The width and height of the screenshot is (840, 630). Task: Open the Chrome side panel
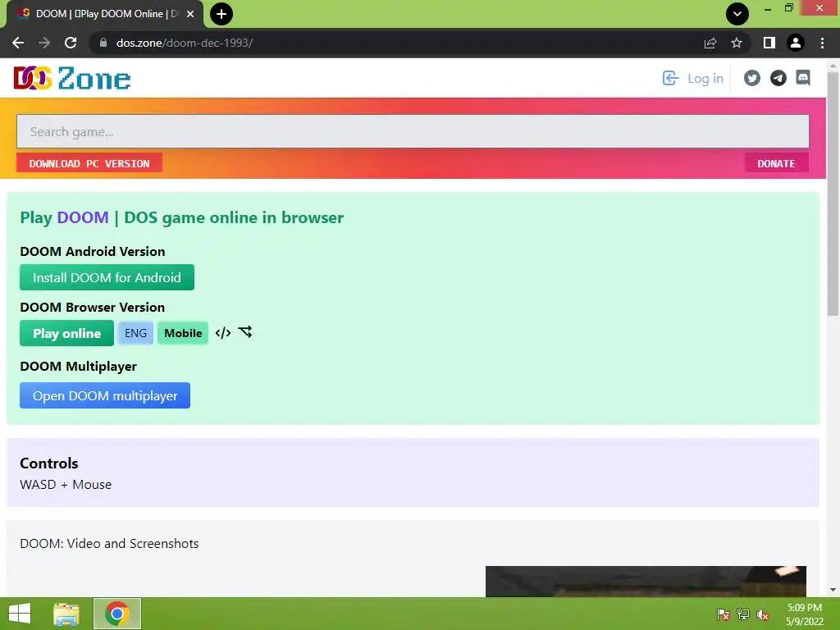click(x=769, y=43)
